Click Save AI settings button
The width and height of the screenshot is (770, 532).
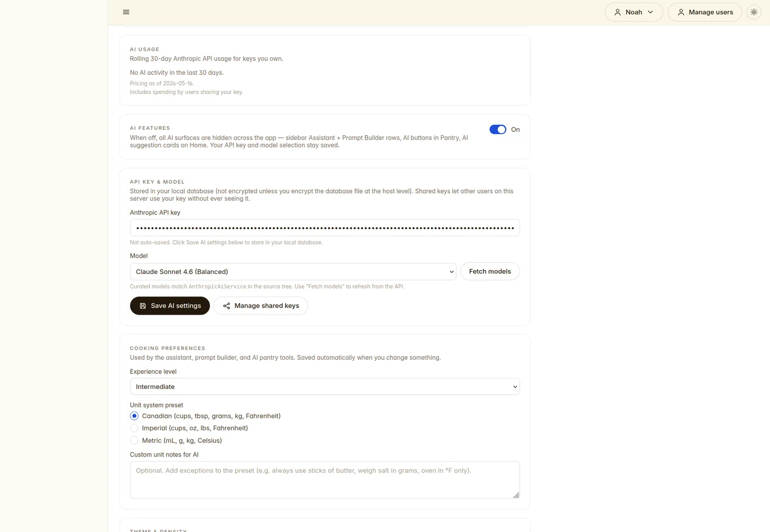tap(170, 306)
